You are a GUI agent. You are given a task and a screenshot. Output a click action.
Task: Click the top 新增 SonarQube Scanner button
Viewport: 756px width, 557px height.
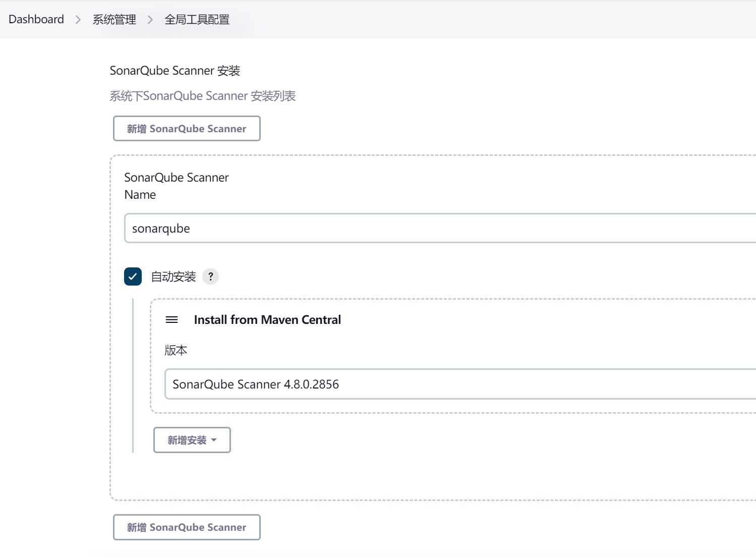(x=187, y=129)
